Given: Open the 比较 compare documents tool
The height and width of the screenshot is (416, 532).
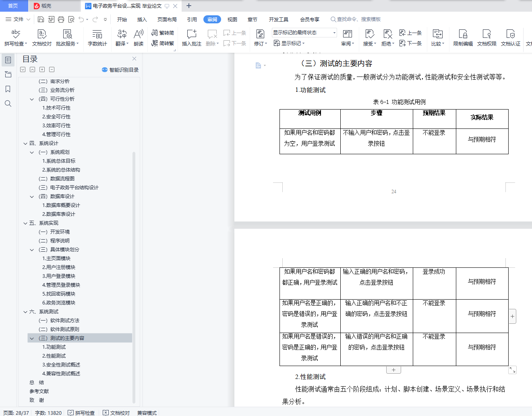Looking at the screenshot, I should click(x=438, y=38).
